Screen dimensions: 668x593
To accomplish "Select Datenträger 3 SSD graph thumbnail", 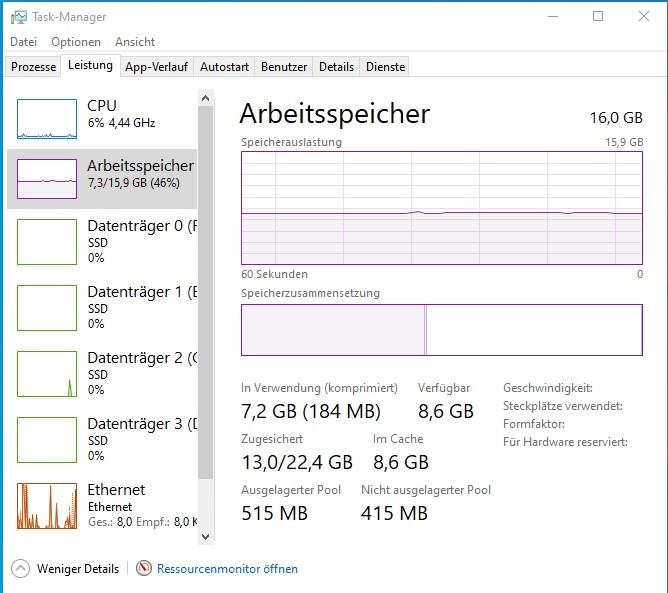I will (x=47, y=439).
